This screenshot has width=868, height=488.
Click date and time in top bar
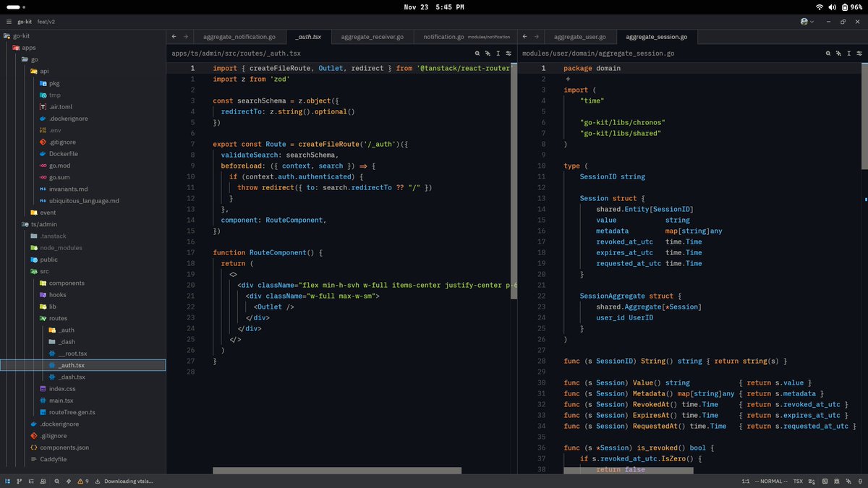434,7
